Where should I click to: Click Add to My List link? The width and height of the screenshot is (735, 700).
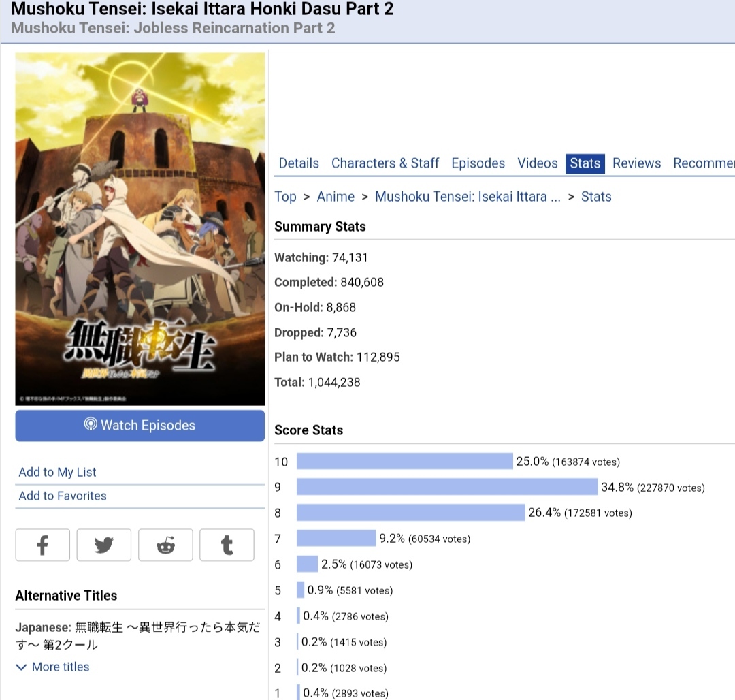pos(57,472)
